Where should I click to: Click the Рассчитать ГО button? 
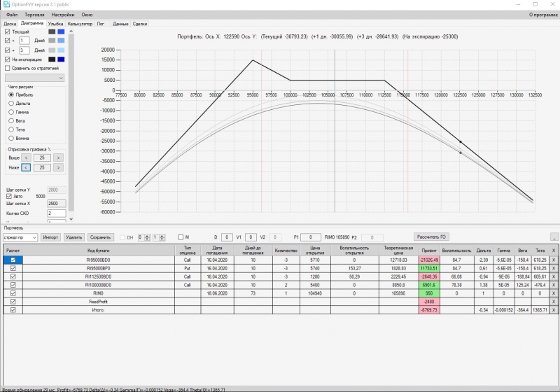click(x=431, y=237)
